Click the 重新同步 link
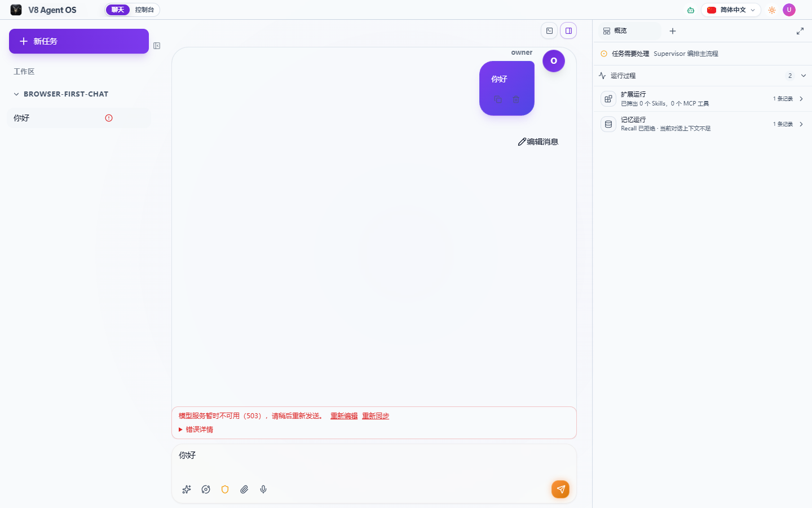Screen dimensions: 812x508 (x=376, y=416)
